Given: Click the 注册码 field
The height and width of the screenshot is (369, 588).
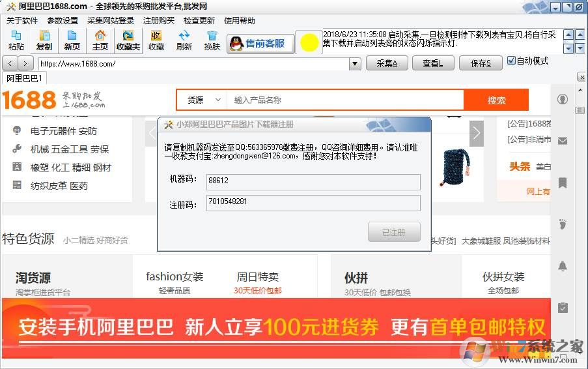Looking at the screenshot, I should (x=313, y=203).
